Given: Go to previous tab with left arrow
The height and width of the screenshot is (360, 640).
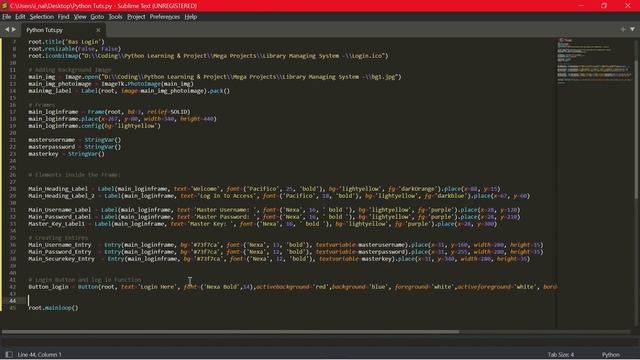Looking at the screenshot, I should 7,29.
